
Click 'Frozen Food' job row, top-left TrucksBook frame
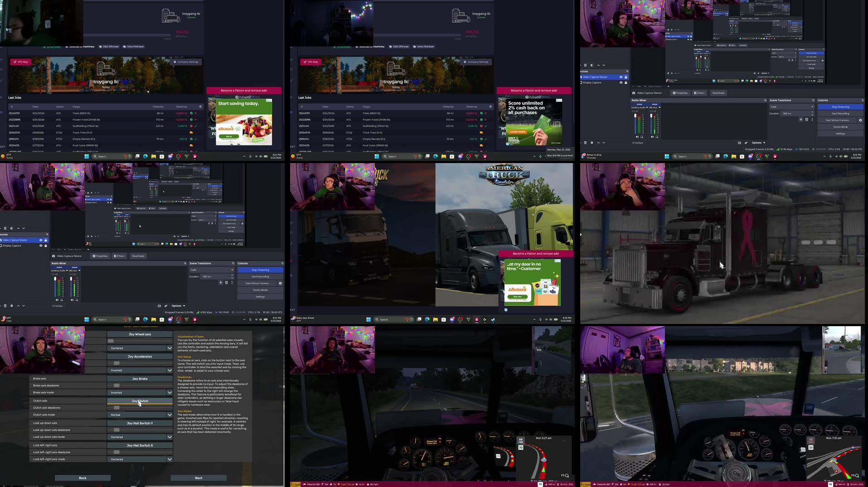point(105,120)
